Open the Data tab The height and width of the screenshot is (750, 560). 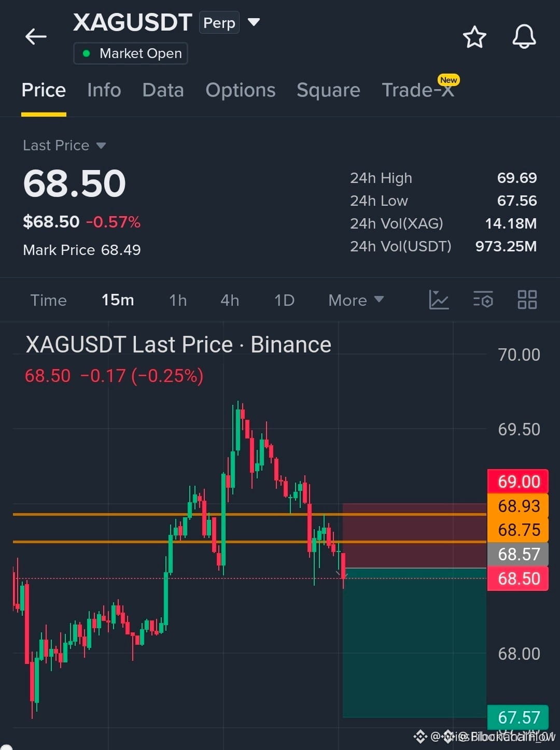click(x=163, y=90)
